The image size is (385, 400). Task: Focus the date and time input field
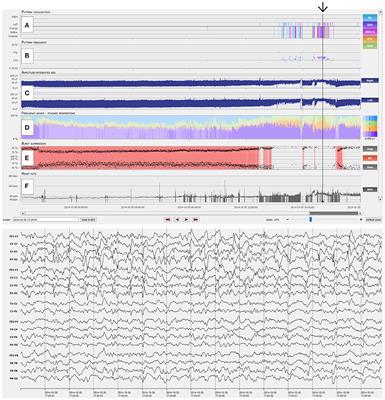[x=46, y=220]
